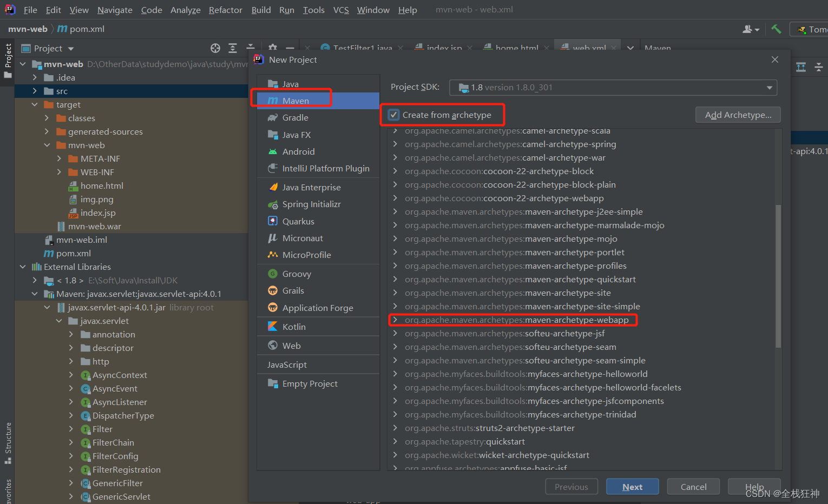Choose Quarkus project type
The width and height of the screenshot is (828, 504).
[318, 221]
